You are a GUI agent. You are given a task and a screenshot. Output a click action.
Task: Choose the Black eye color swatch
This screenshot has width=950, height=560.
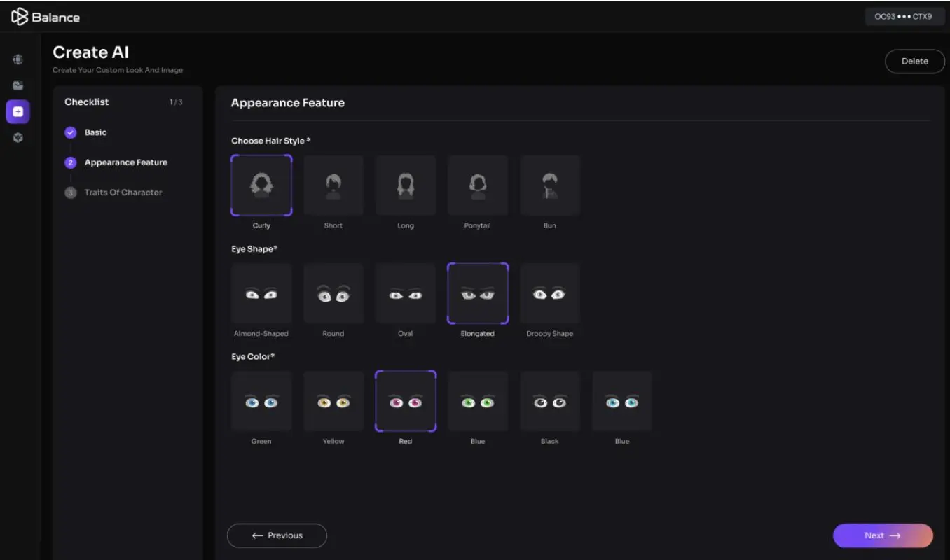550,402
